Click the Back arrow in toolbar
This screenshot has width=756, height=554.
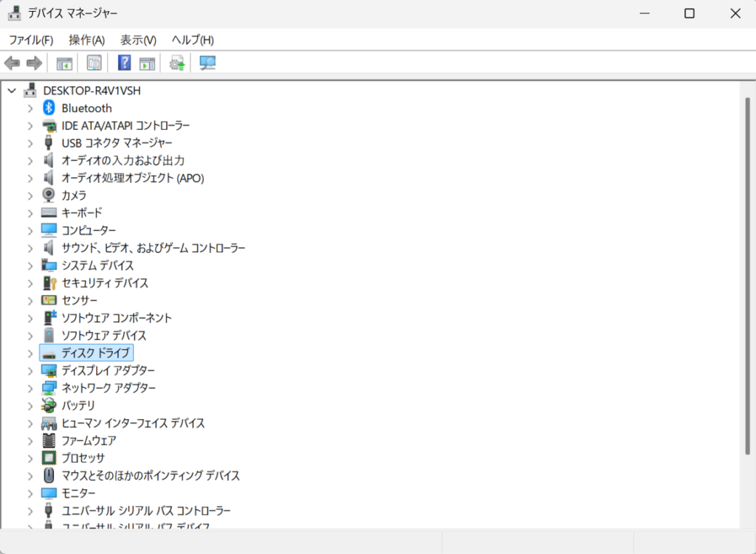pos(12,63)
